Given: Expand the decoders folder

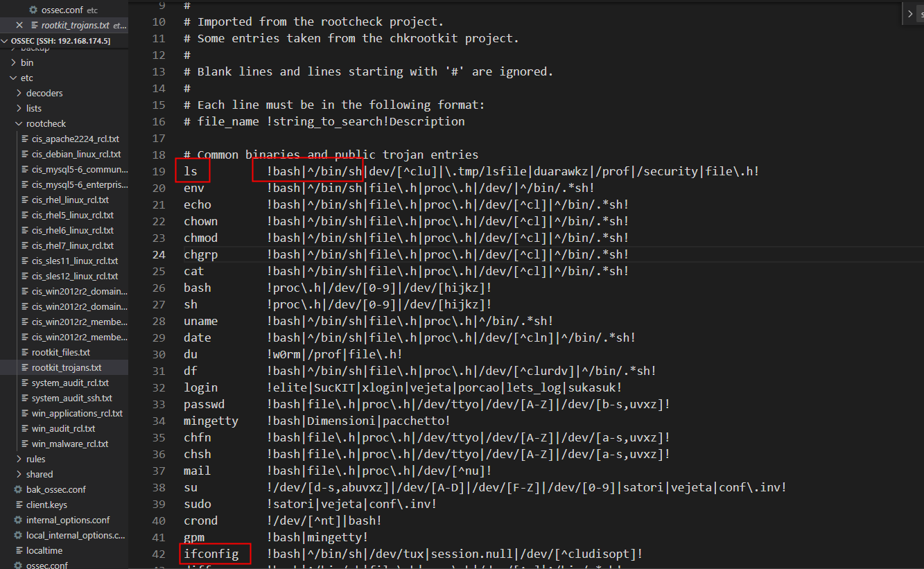Looking at the screenshot, I should pyautogui.click(x=19, y=93).
